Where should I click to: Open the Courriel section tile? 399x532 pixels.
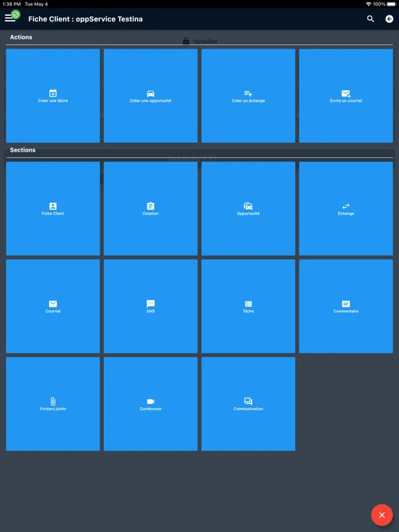pos(53,306)
